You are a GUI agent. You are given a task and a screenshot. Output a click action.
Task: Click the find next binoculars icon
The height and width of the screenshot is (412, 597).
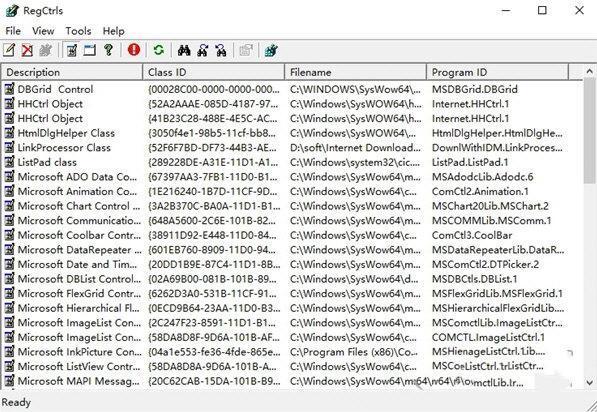point(203,50)
